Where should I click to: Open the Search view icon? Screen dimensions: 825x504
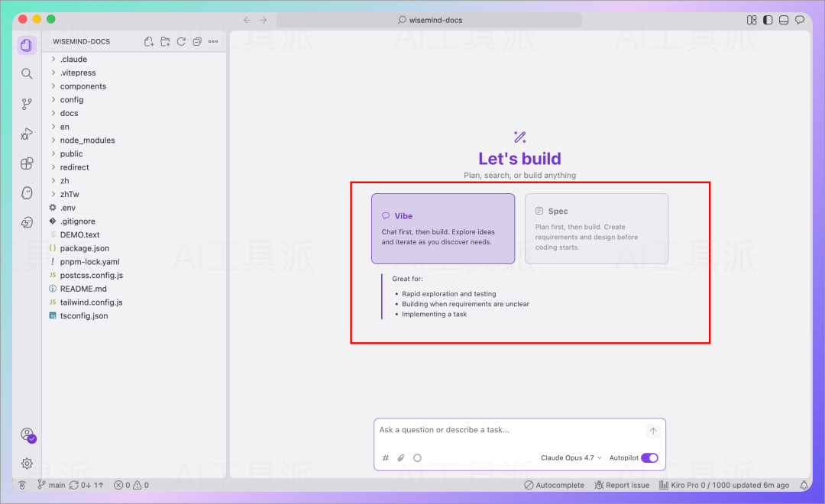27,73
